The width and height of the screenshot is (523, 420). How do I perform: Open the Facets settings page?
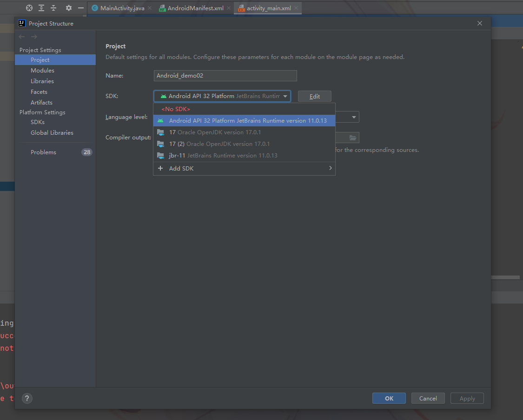point(55,92)
